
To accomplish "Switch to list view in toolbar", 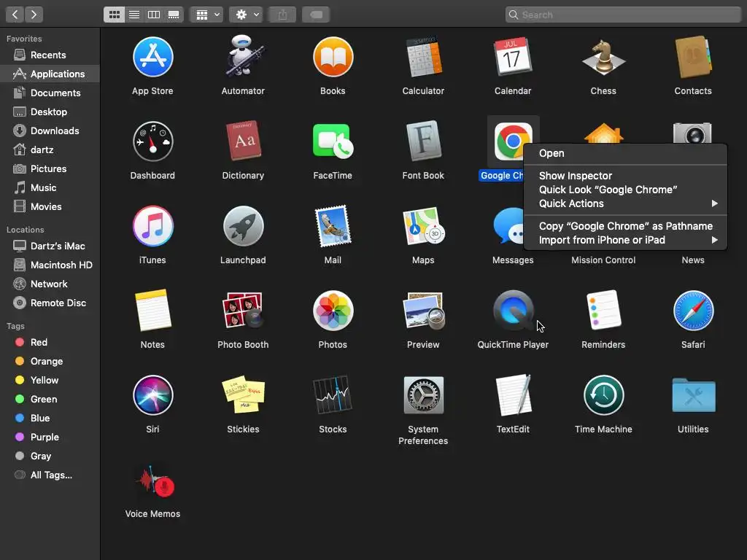I will [134, 15].
